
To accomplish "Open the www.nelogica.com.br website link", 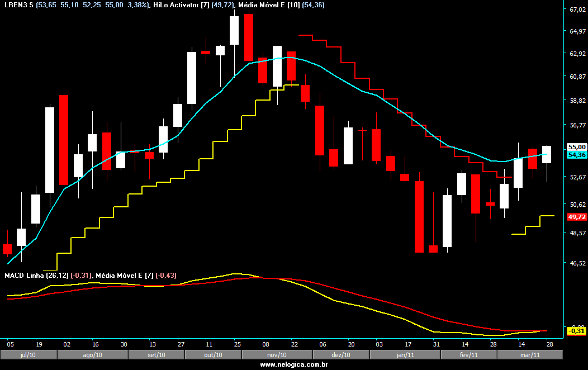I will pos(294,364).
